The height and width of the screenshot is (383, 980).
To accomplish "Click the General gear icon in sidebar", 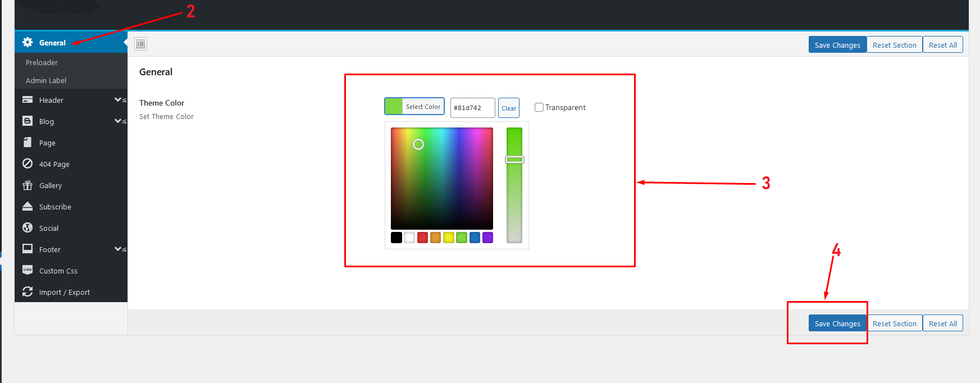I will point(28,43).
